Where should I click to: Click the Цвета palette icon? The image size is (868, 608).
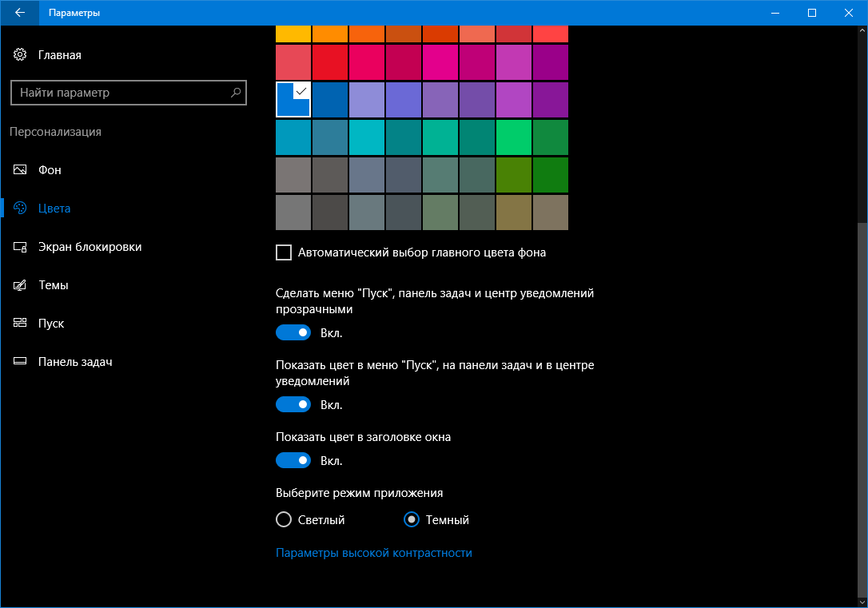[x=20, y=209]
